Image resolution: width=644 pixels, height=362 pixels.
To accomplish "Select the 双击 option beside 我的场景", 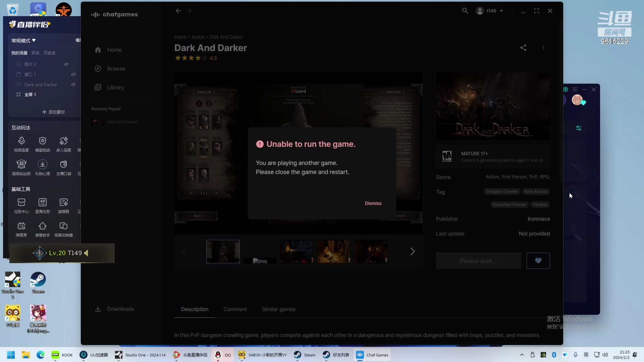I will pyautogui.click(x=36, y=53).
